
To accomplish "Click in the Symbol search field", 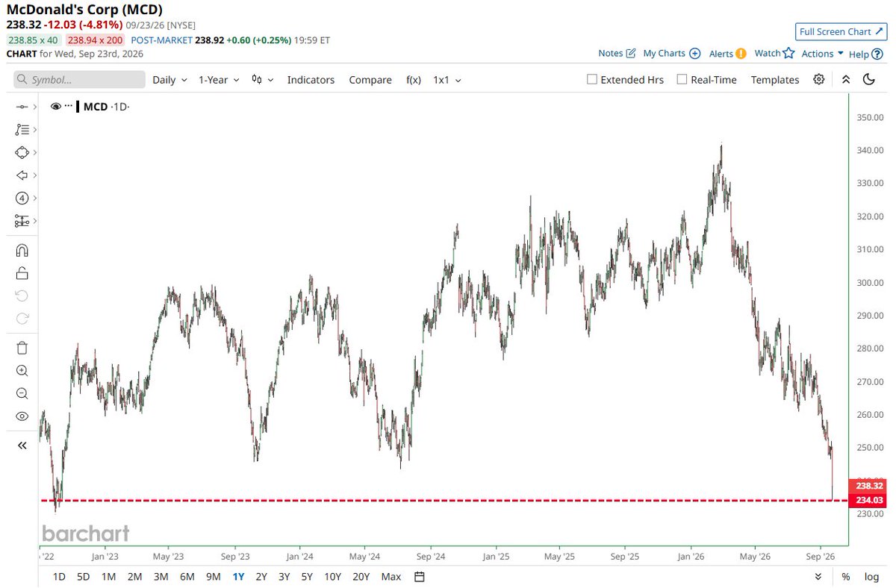I will click(79, 79).
